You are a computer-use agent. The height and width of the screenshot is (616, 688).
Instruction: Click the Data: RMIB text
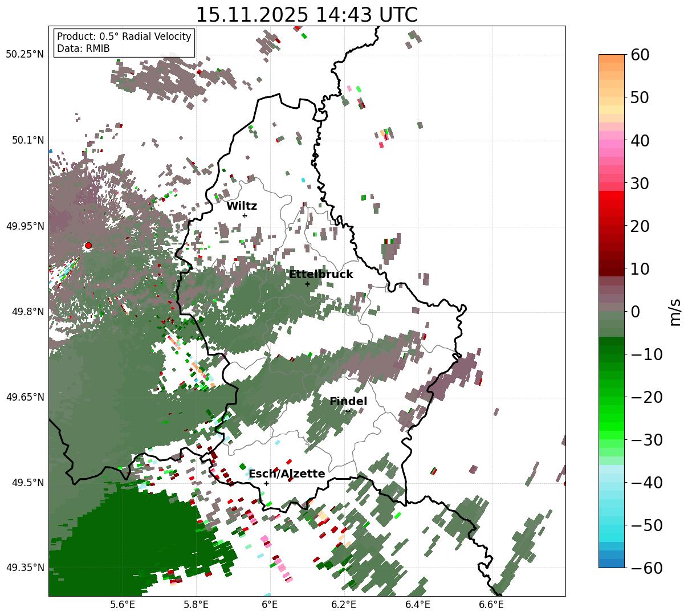(x=83, y=48)
